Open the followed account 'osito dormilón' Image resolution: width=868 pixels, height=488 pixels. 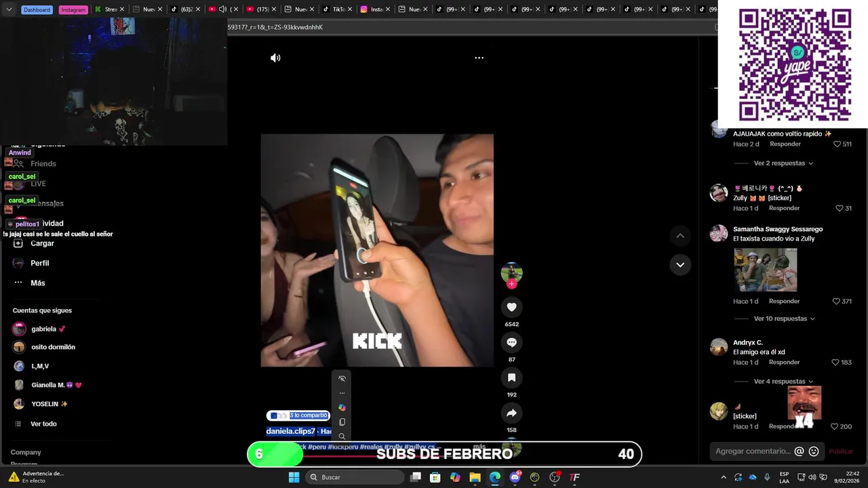(x=44, y=347)
